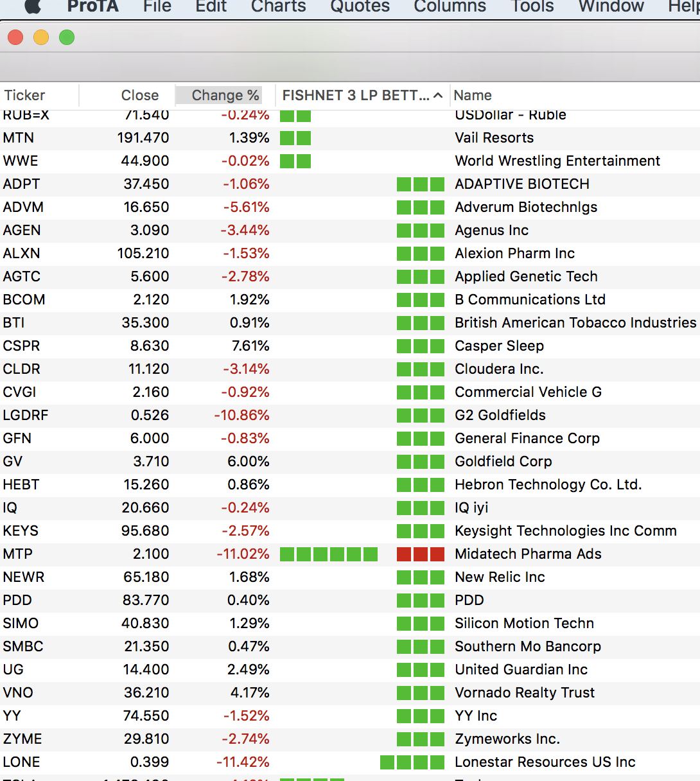This screenshot has width=700, height=781.
Task: Open the Window menu
Action: pos(611,6)
